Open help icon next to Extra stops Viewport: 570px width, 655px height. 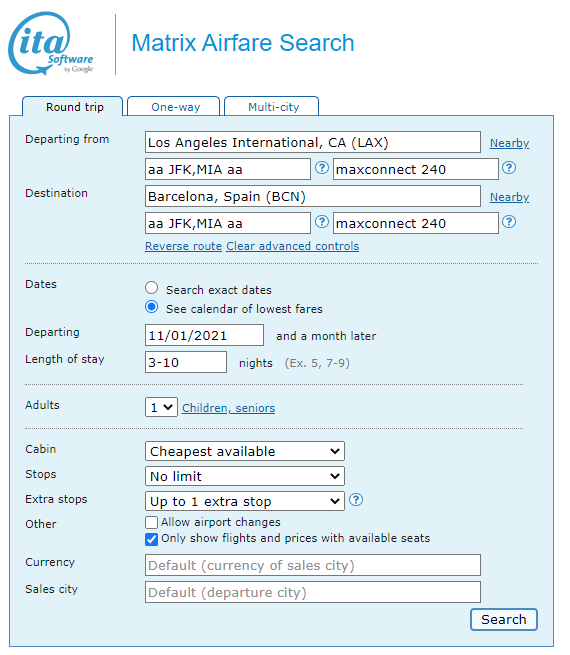(356, 500)
